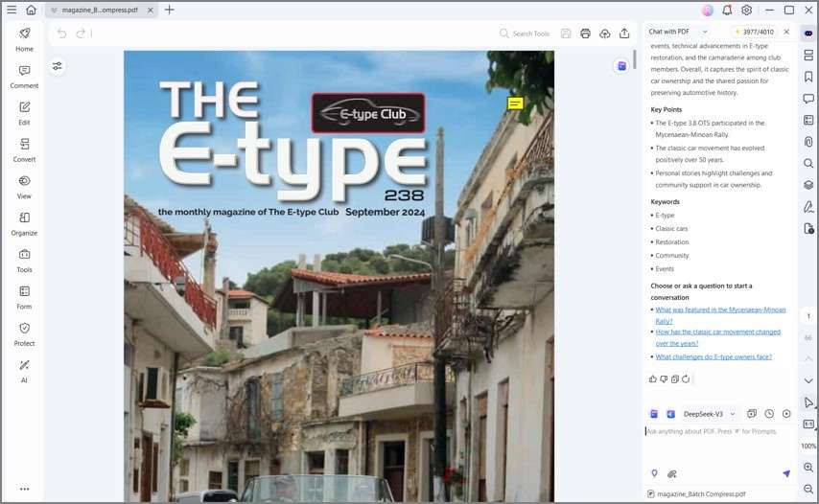Open the bookmarks panel
The image size is (819, 504).
tap(808, 77)
